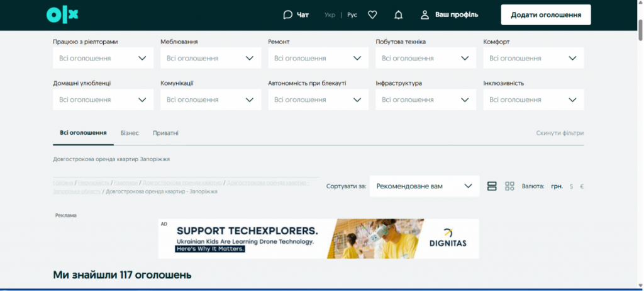Expand Автономність при блекауті dropdown
This screenshot has width=644, height=291.
[x=318, y=100]
